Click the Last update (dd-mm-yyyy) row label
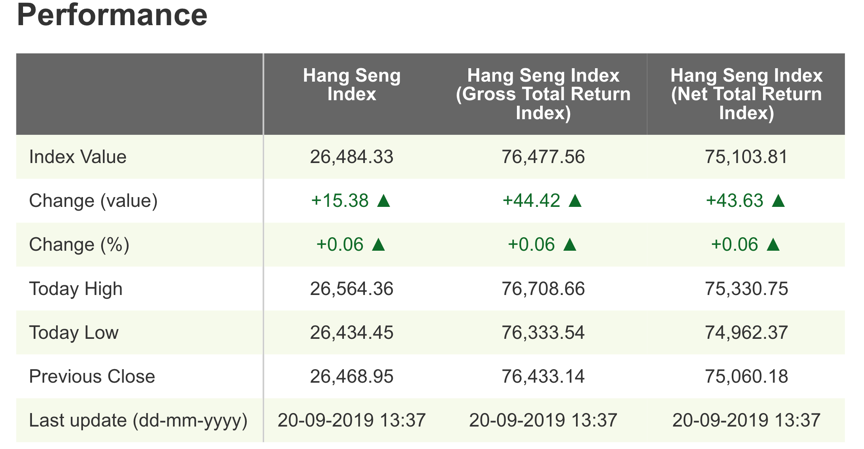 click(x=138, y=421)
